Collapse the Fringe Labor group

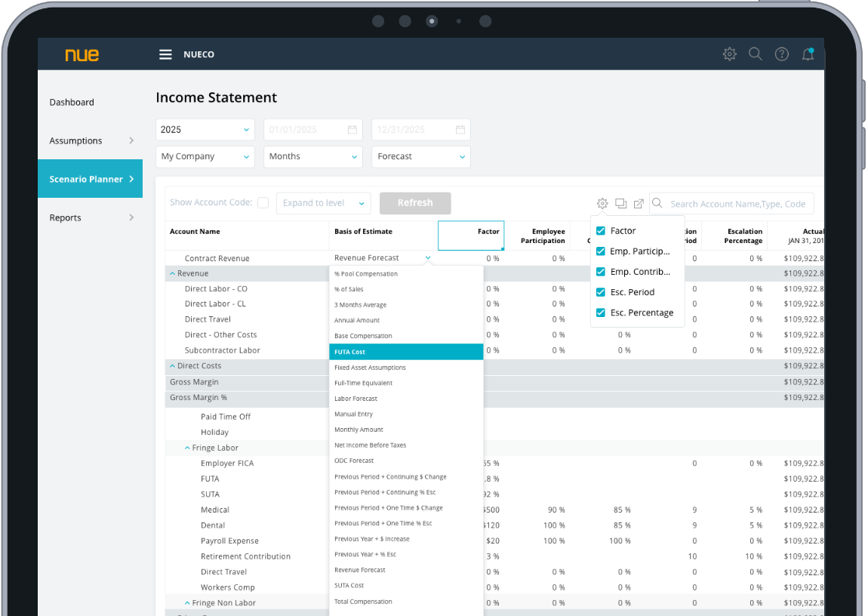point(187,448)
